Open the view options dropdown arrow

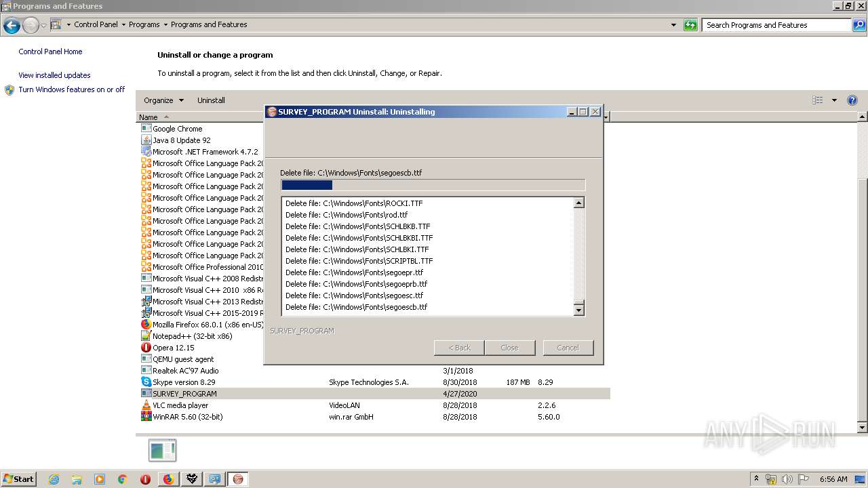pos(834,100)
